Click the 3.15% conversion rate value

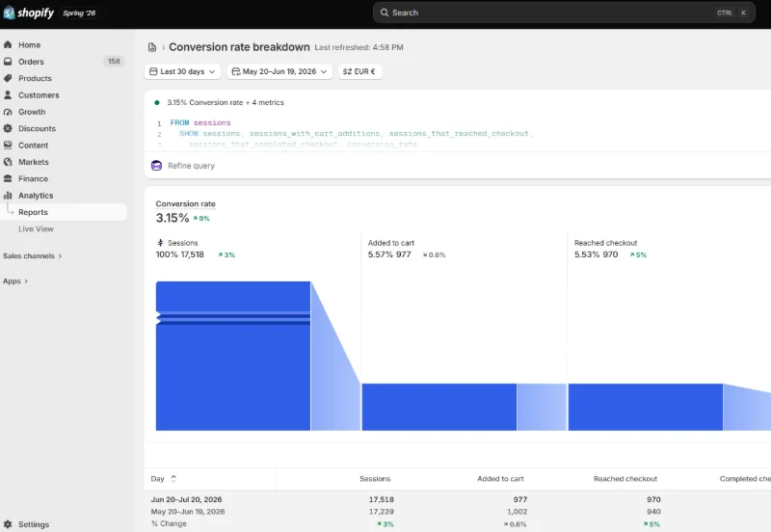point(173,218)
